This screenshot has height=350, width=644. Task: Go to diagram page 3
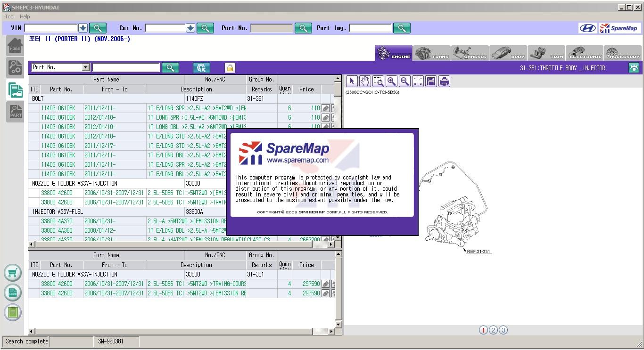pyautogui.click(x=503, y=330)
